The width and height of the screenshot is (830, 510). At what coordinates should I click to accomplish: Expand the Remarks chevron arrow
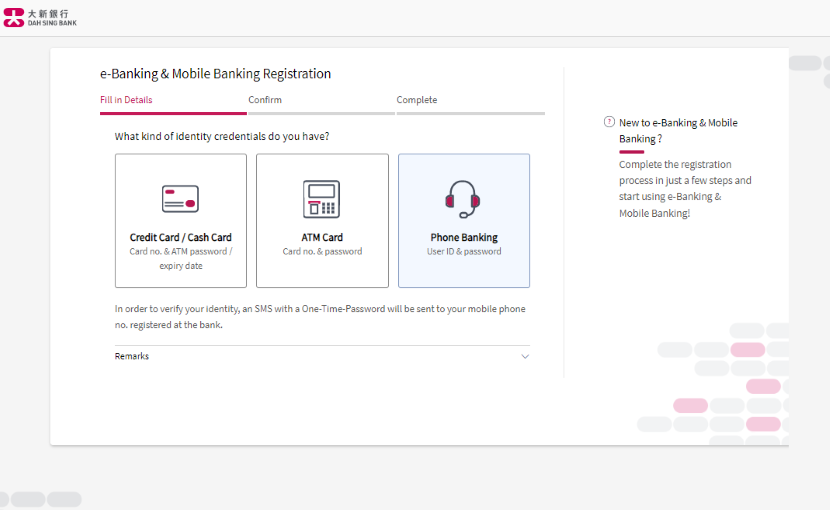[525, 356]
